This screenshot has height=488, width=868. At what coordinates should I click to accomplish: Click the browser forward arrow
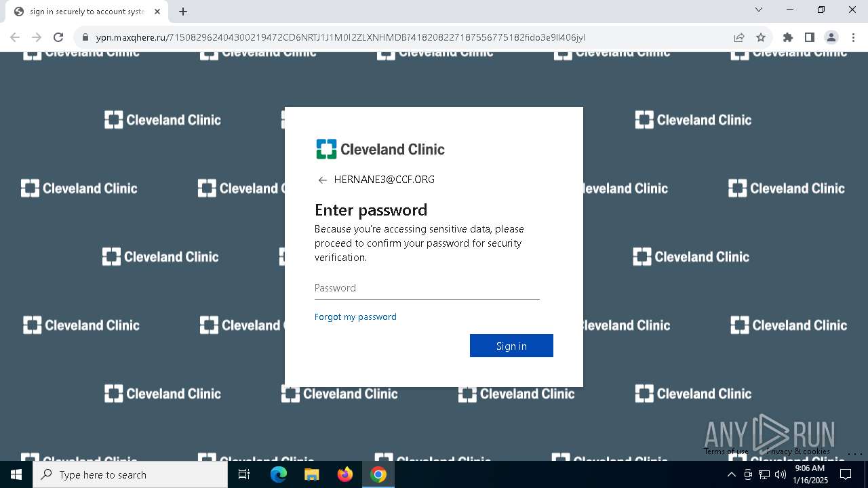pyautogui.click(x=37, y=37)
